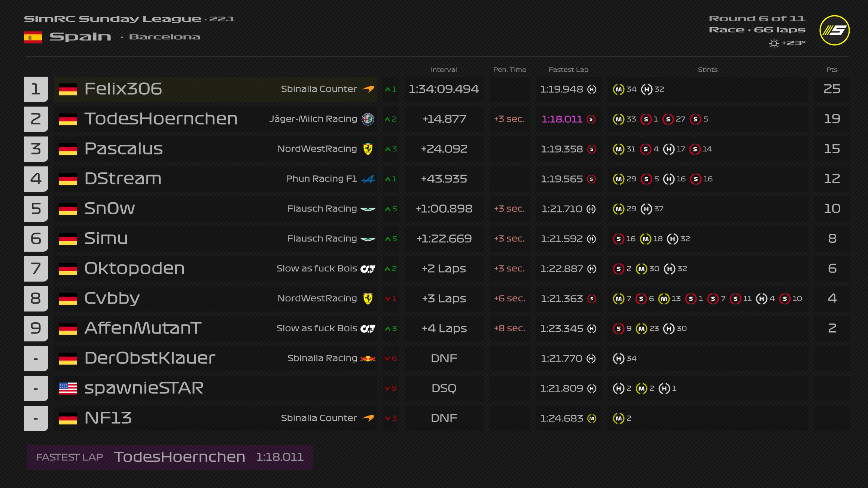
Task: Click the Spain flag icon
Action: click(x=33, y=37)
